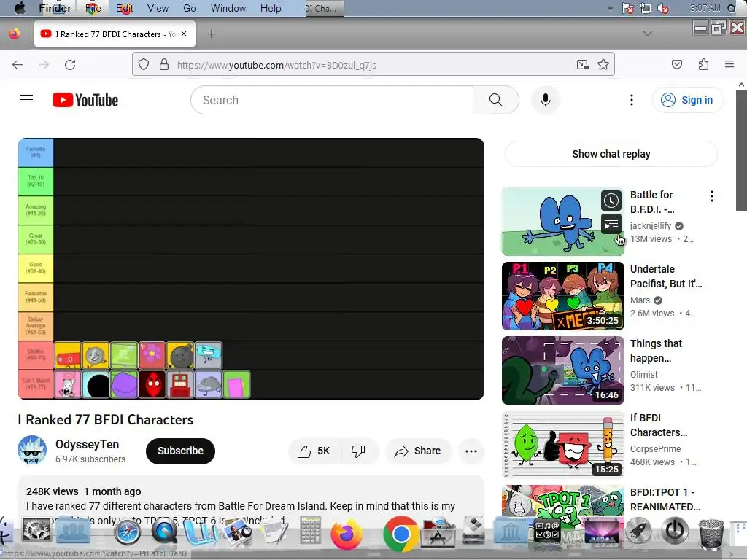Click the muted volume icon in menu bar
Screen dimensions: 747x560
pos(662,8)
